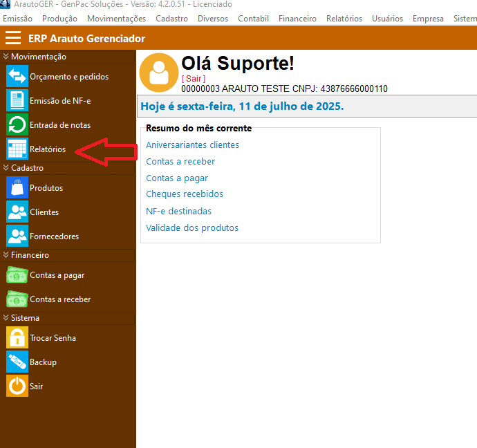The image size is (477, 448).
Task: Collapse the Cadastro sidebar section
Action: click(x=6, y=168)
